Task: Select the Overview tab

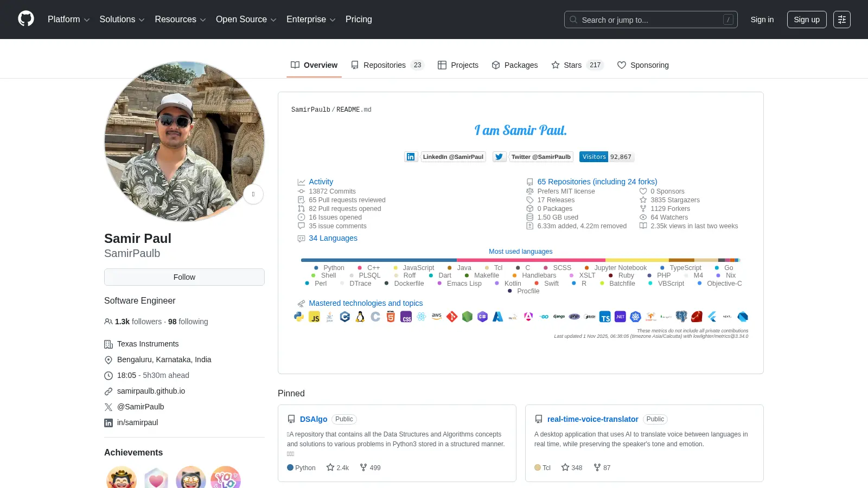Action: point(314,65)
